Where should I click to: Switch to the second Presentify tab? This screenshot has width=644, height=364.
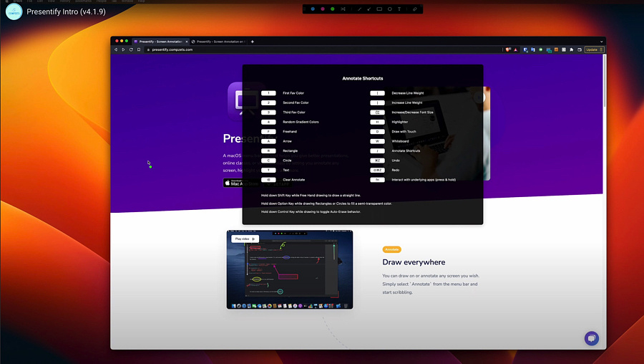coord(218,42)
